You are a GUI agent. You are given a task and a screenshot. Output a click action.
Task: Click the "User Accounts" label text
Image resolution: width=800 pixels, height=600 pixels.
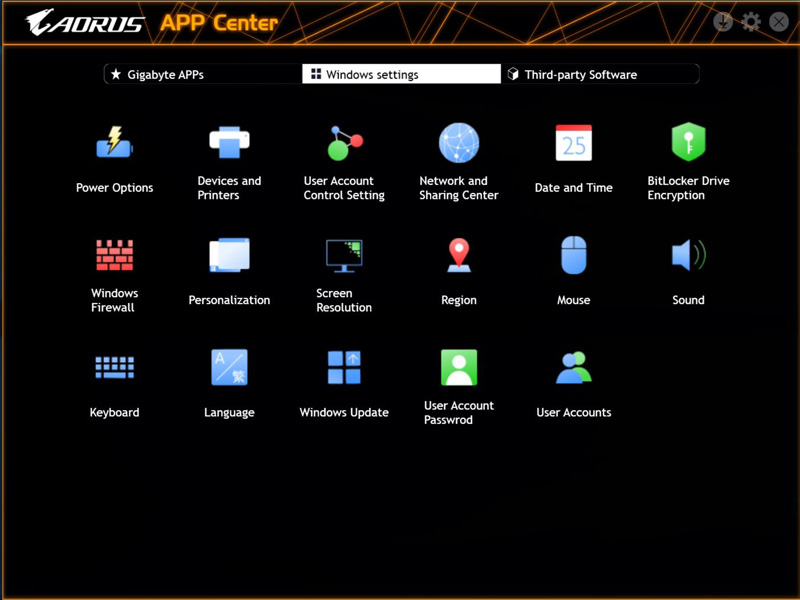pyautogui.click(x=573, y=412)
